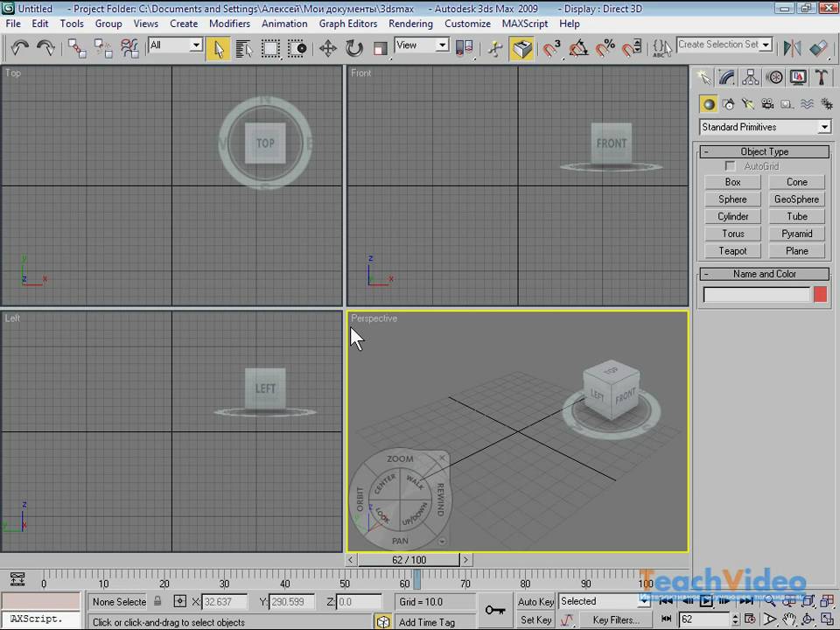
Task: Open the Standard Primitives dropdown
Action: 823,127
